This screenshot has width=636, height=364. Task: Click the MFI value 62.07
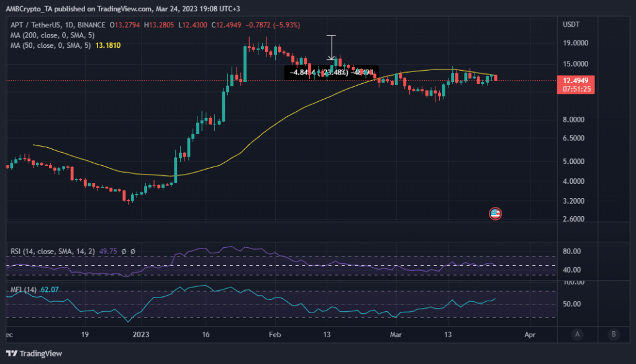(51, 289)
